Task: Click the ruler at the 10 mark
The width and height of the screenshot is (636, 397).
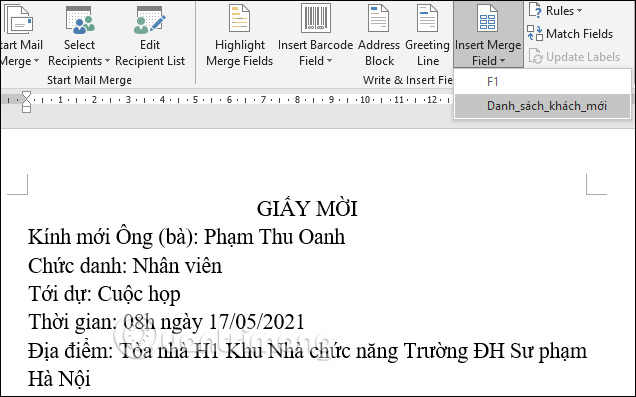Action: (365, 100)
